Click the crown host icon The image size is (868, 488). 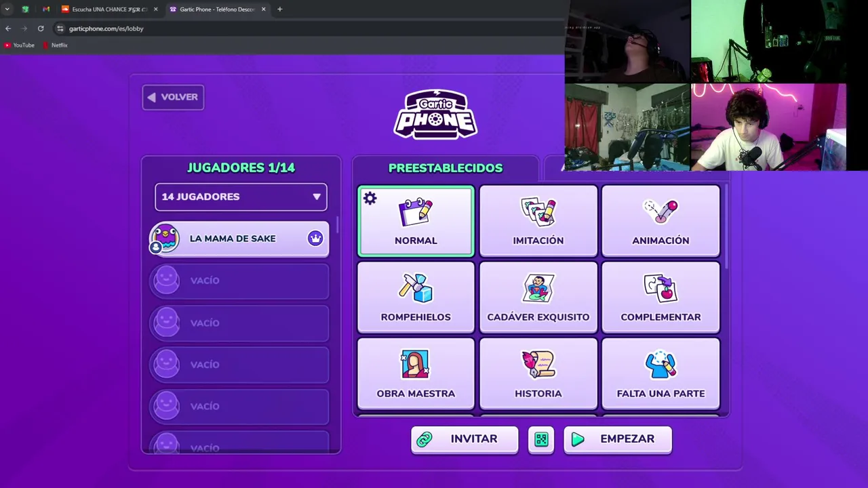click(315, 238)
